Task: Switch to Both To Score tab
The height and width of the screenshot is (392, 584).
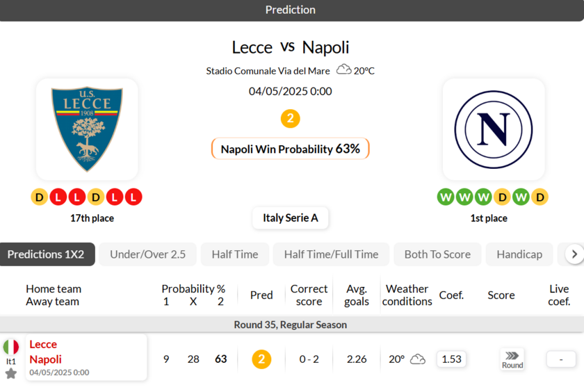Action: [x=437, y=254]
